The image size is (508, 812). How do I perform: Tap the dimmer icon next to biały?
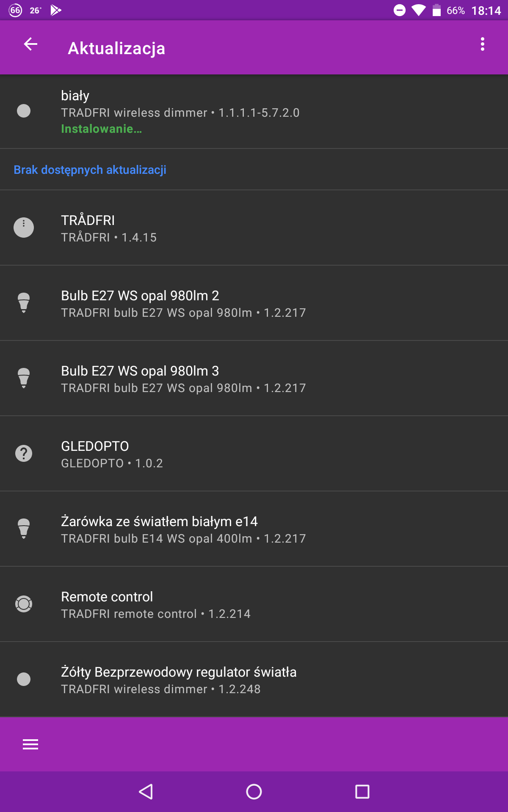24,111
